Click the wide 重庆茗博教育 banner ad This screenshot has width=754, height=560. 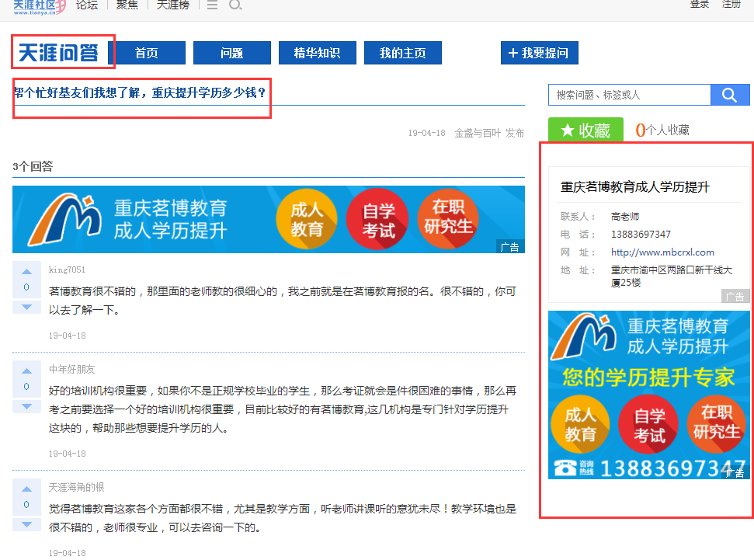269,219
